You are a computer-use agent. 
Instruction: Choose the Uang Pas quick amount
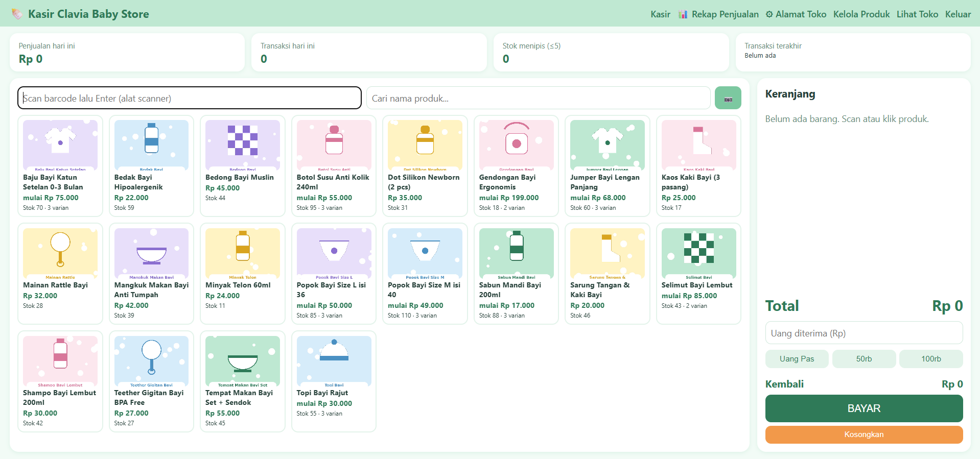(797, 359)
